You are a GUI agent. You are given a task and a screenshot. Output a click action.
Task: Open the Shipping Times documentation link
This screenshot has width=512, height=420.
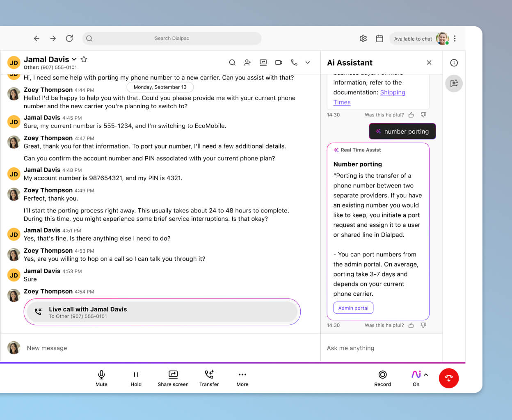(x=393, y=92)
